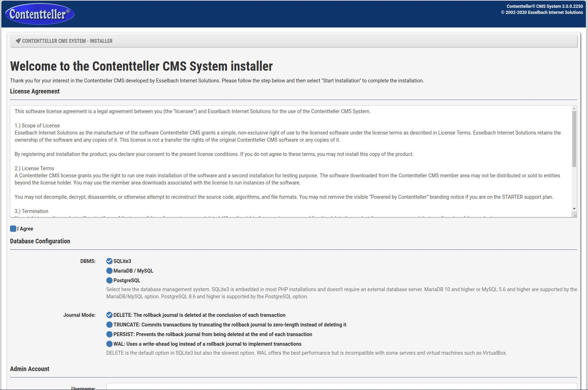The image size is (588, 390).
Task: Click the Esselbach Internet Solutions copyright text
Action: (542, 12)
